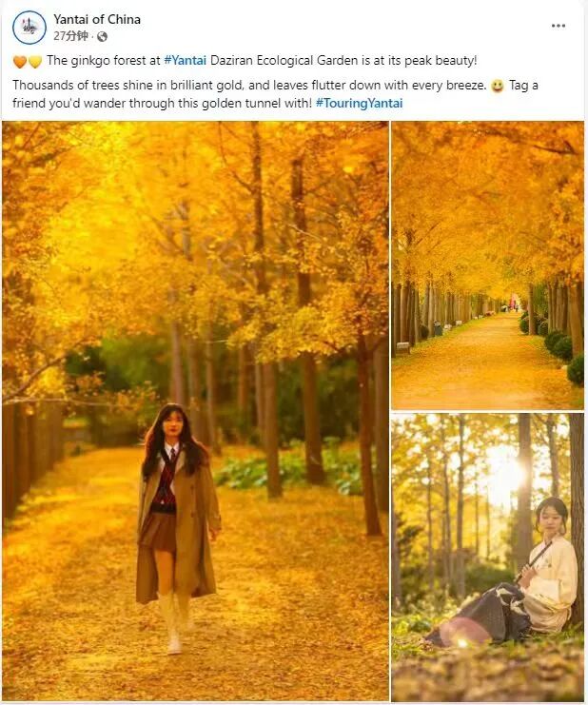Click the yellow heart emoji
Viewport: 588px width, 705px height.
(x=35, y=61)
